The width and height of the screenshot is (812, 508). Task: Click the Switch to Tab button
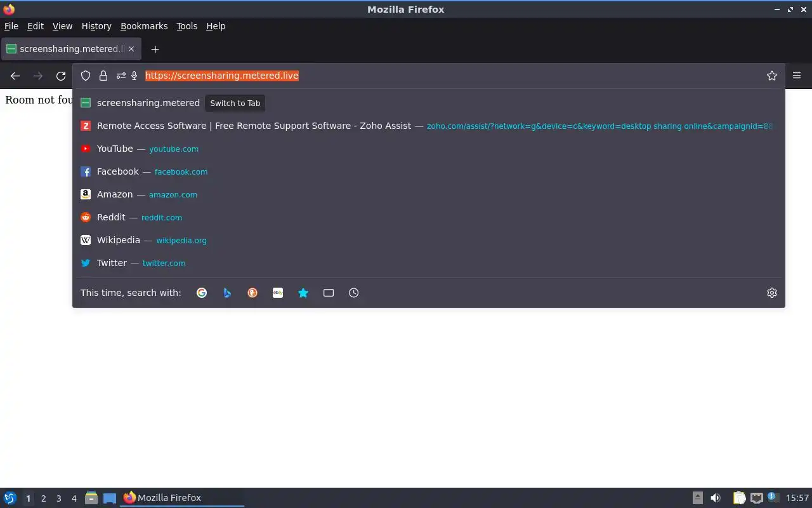point(235,103)
